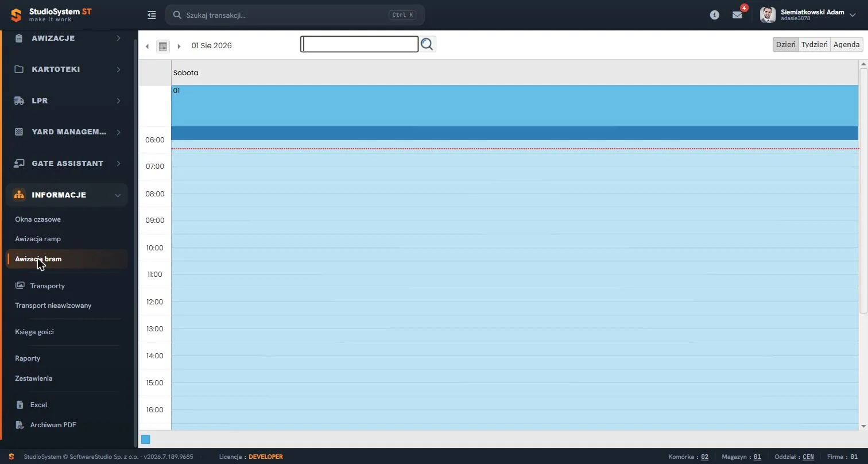Select the 10:00 time slot
Screen dimensions: 868x464
point(514,248)
